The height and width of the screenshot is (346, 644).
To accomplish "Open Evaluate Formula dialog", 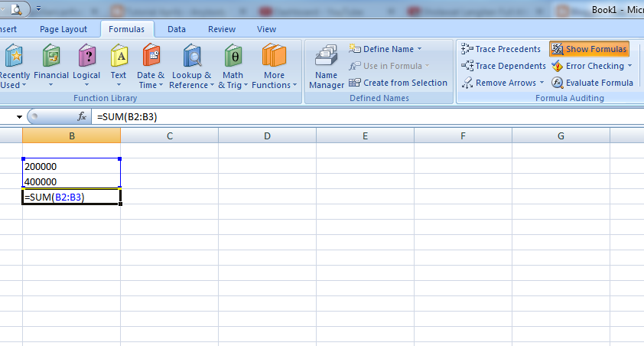I will 592,83.
